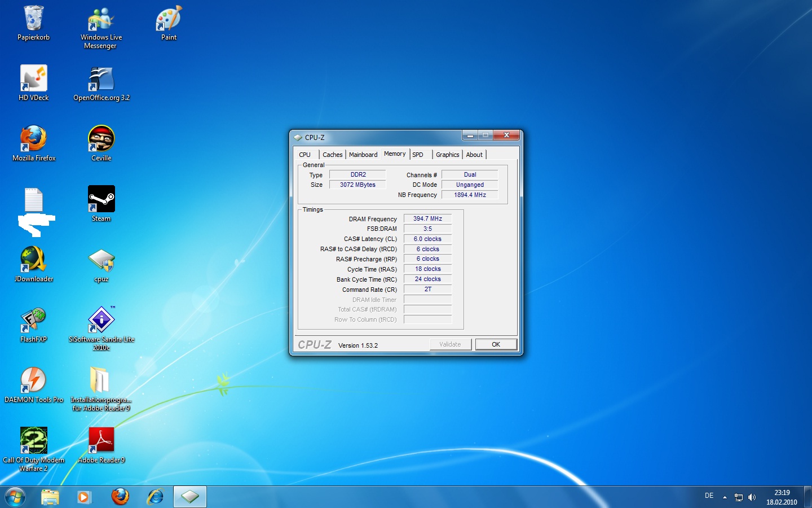Viewport: 812px width, 508px height.
Task: Click the DRAM Frequency value field
Action: (427, 219)
